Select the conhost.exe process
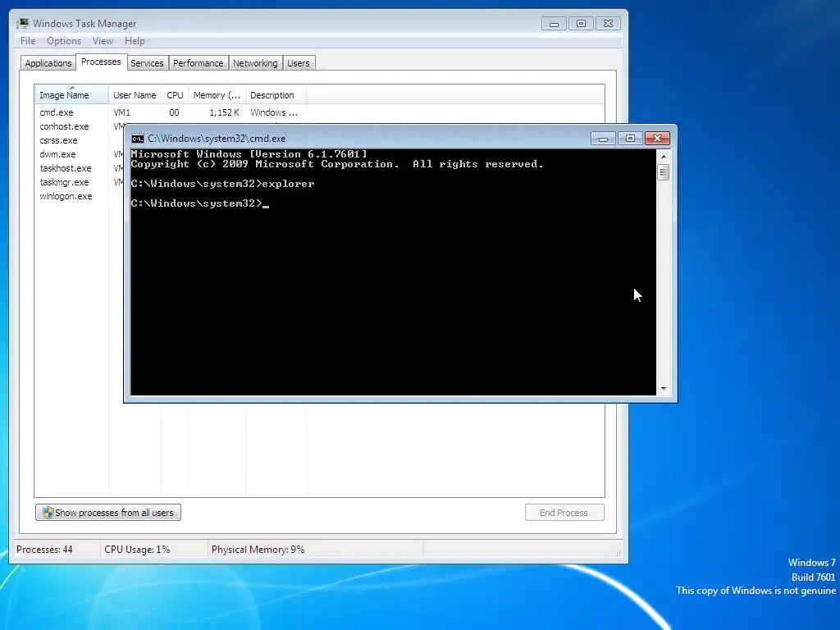 click(x=64, y=126)
